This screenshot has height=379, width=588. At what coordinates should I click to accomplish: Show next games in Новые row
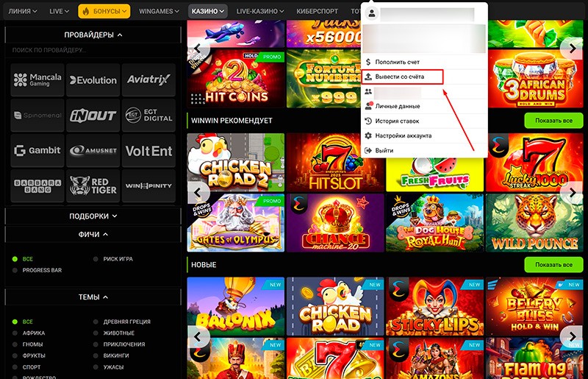(573, 336)
